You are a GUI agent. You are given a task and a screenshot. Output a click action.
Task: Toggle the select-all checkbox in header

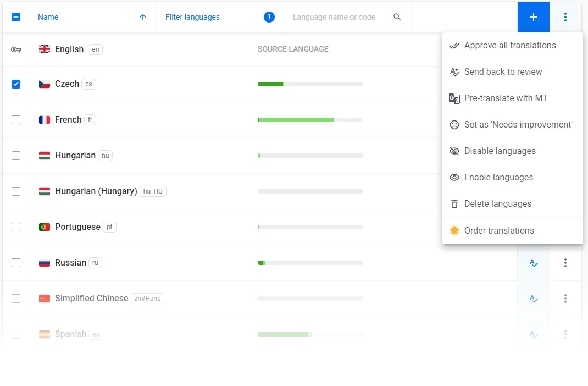pyautogui.click(x=16, y=17)
